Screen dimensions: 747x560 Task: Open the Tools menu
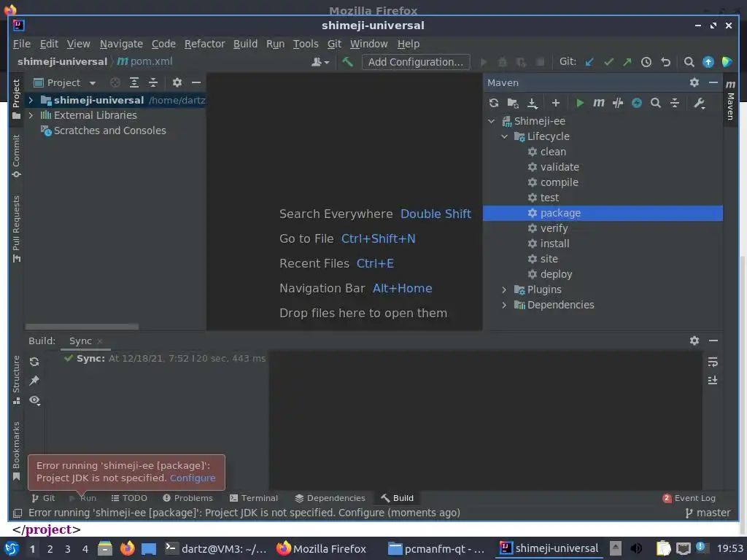point(306,44)
